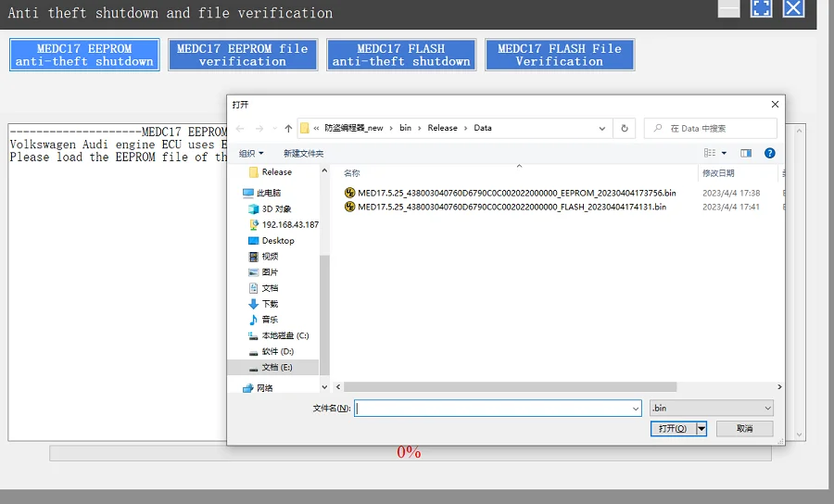Open the .bin file type dropdown

coord(712,409)
